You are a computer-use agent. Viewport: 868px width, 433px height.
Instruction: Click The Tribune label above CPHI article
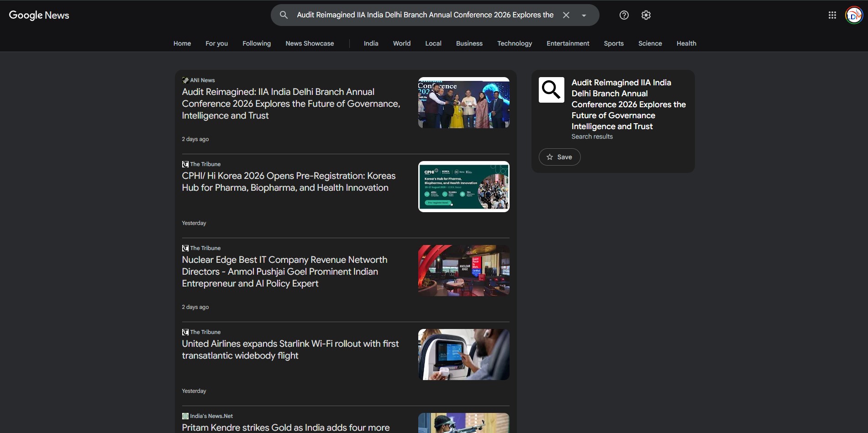[x=205, y=164]
